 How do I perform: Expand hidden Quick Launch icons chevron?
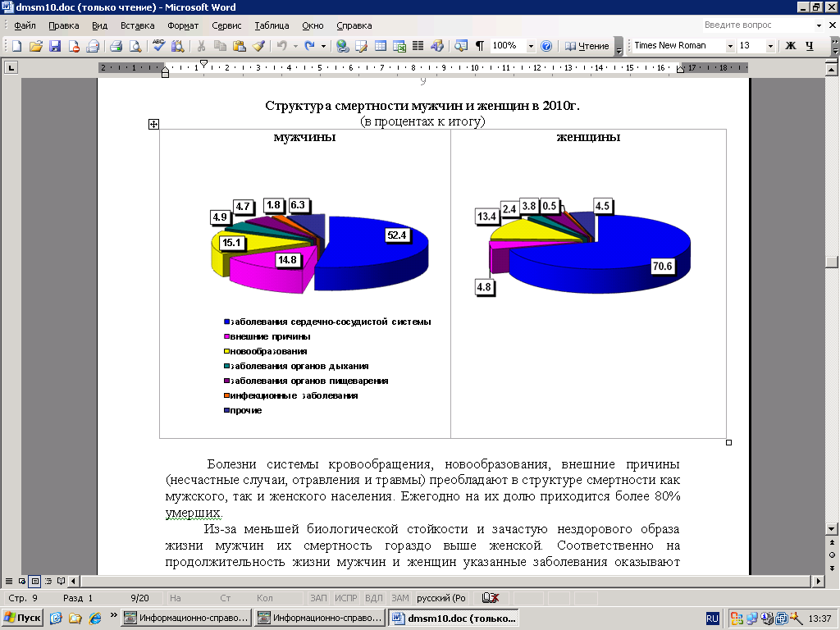(x=113, y=615)
